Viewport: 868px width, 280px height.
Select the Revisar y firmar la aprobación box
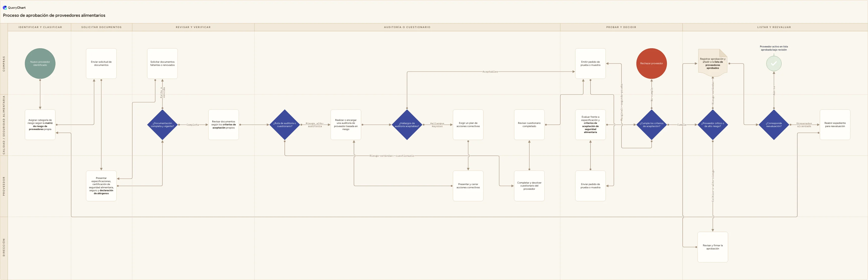point(713,247)
